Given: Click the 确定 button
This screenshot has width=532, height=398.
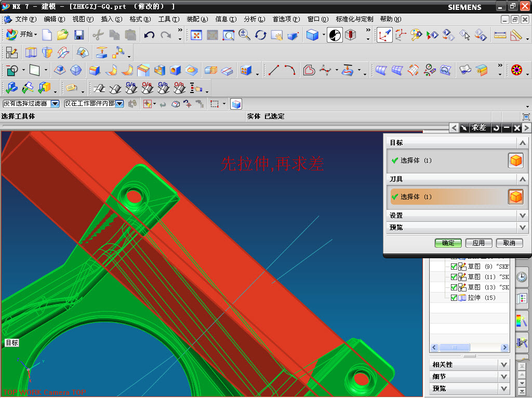Looking at the screenshot, I should click(448, 243).
